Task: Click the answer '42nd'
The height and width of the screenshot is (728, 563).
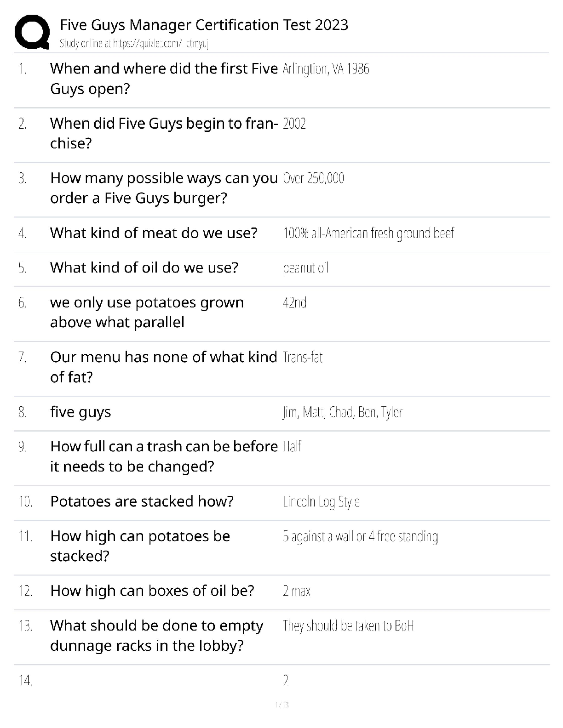Action: pyautogui.click(x=294, y=302)
